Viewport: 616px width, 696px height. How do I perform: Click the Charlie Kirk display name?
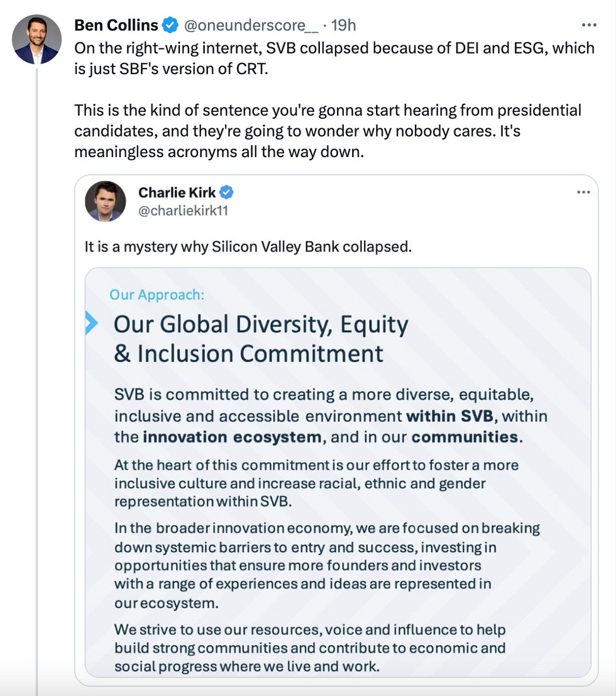(178, 192)
